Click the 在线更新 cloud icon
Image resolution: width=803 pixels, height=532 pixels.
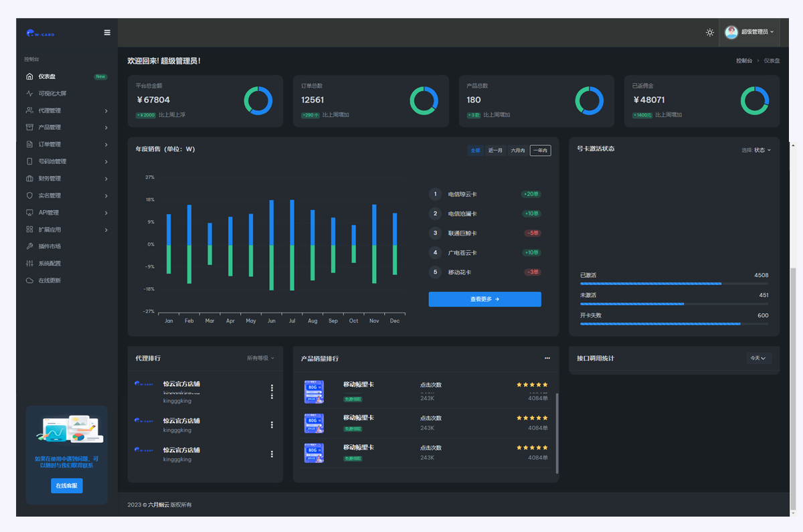click(29, 280)
